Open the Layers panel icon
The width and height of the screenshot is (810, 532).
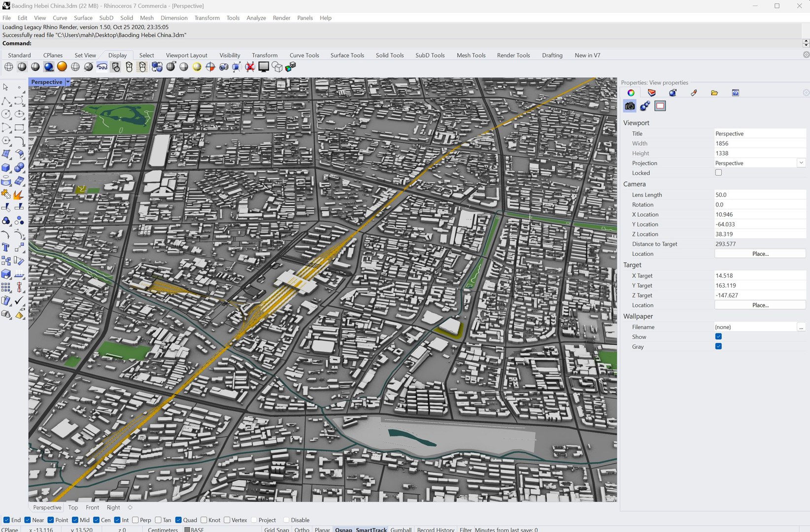pyautogui.click(x=652, y=93)
